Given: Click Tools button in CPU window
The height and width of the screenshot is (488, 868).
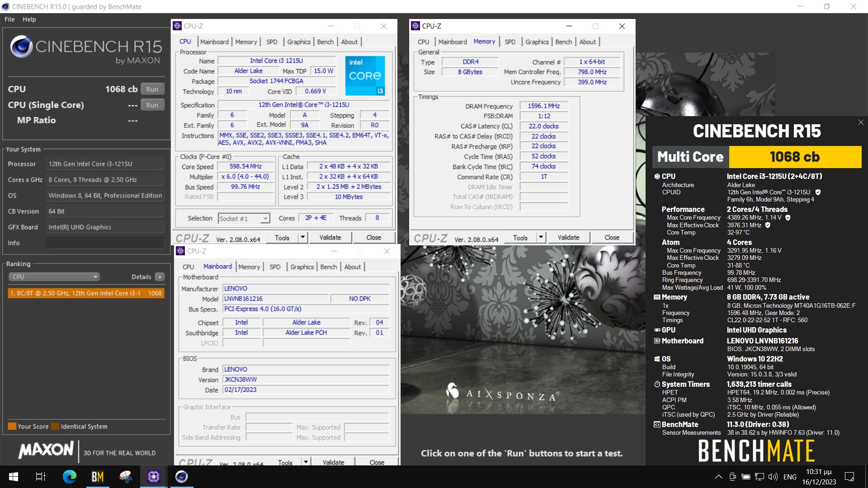Looking at the screenshot, I should (x=282, y=238).
